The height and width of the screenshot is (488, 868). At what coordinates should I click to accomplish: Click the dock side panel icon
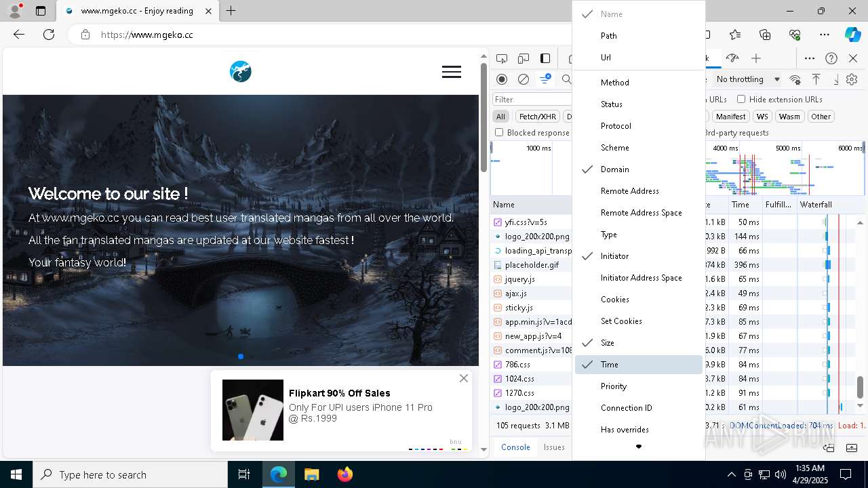tap(545, 59)
